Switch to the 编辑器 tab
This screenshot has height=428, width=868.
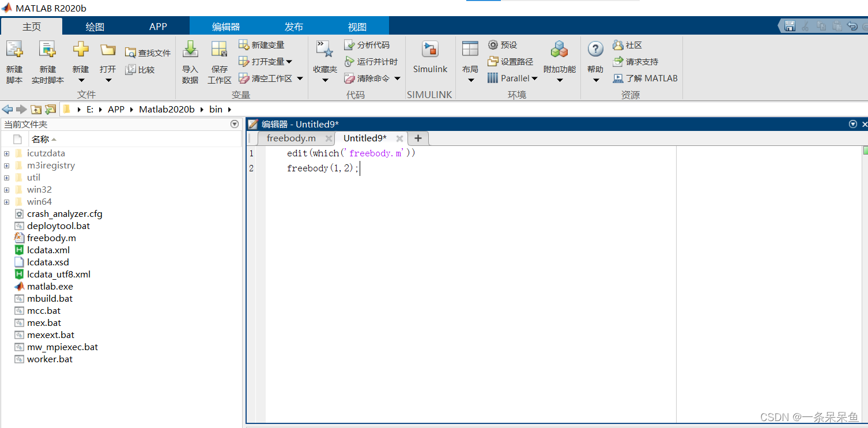(226, 27)
